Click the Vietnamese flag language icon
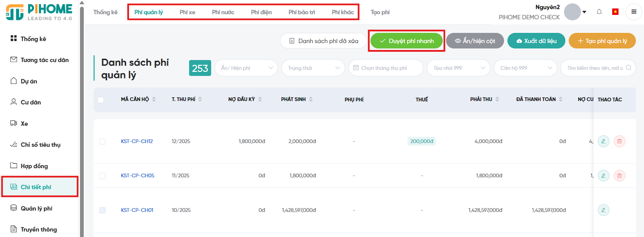The height and width of the screenshot is (237, 644). click(615, 12)
